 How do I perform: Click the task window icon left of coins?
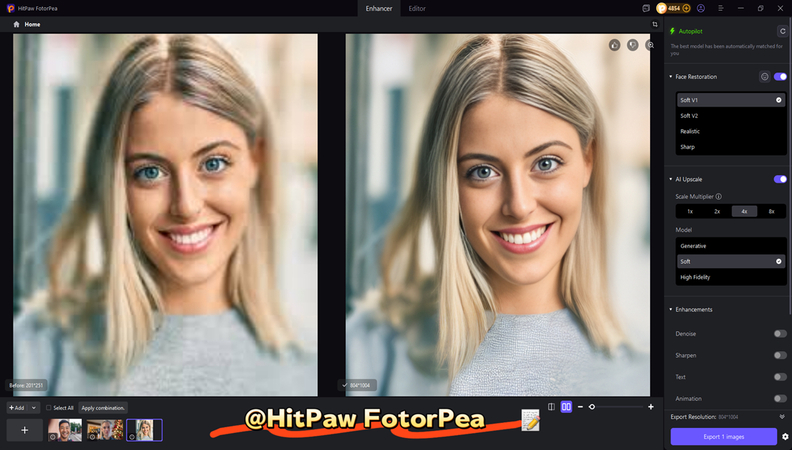coord(646,9)
